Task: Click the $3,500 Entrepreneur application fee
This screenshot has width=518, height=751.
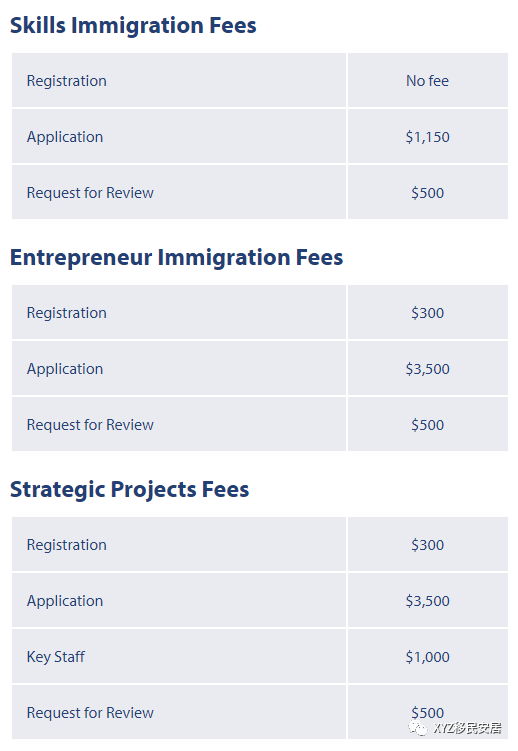Action: 428,368
